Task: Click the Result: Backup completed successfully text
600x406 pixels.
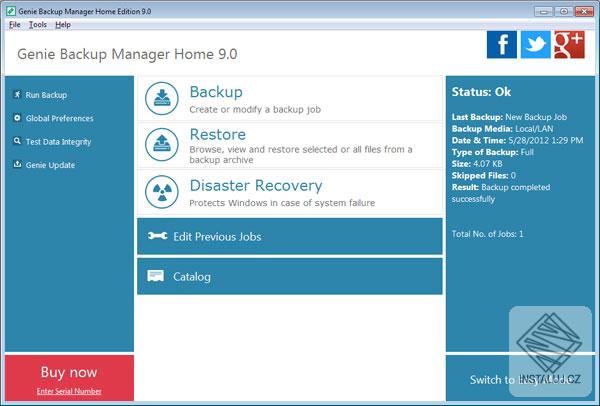Action: (x=501, y=193)
